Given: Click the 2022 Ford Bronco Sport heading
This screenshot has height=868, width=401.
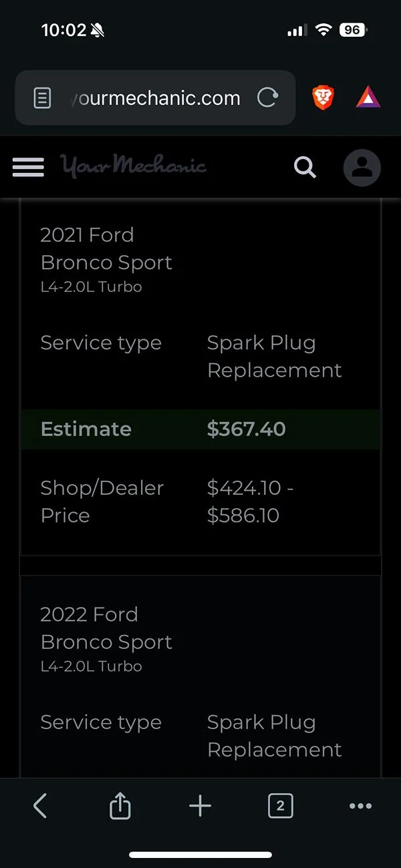Looking at the screenshot, I should click(x=107, y=628).
